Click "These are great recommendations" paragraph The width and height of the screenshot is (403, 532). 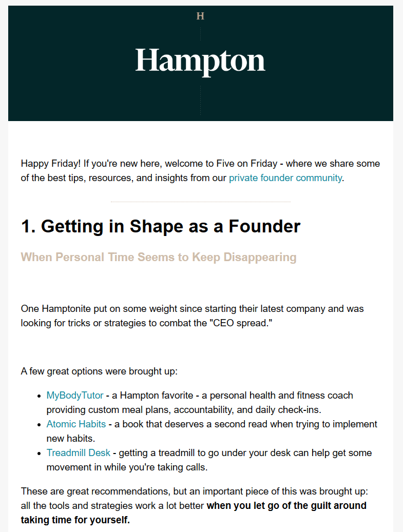click(103, 492)
